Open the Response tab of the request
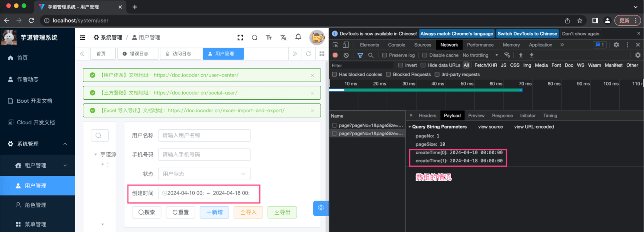The width and height of the screenshot is (644, 232). click(x=502, y=116)
